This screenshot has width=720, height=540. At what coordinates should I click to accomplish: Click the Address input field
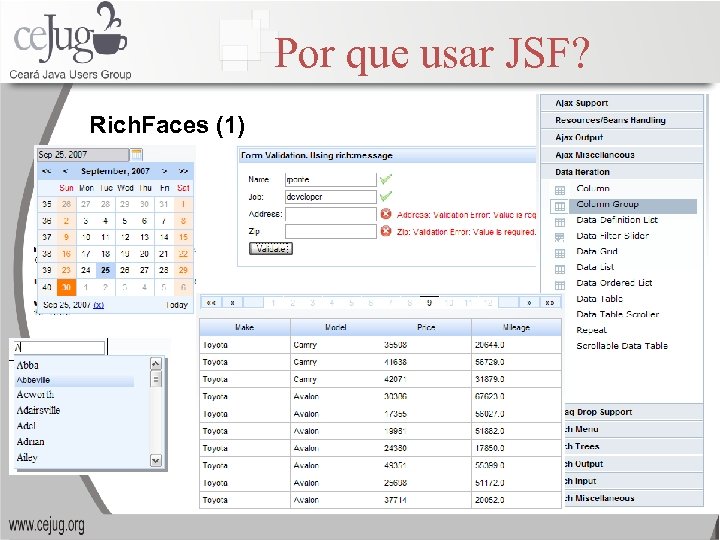(331, 214)
